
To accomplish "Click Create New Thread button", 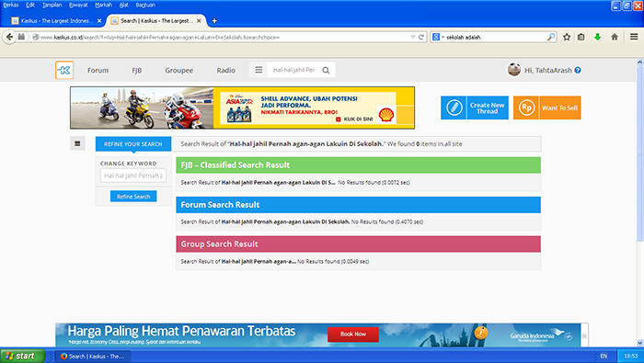I will (475, 108).
